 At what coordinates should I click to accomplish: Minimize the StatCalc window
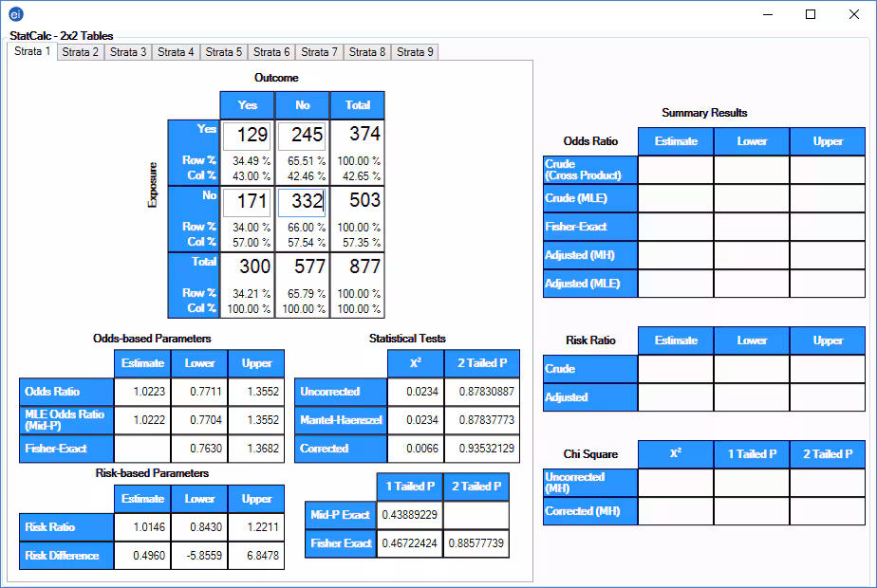pyautogui.click(x=768, y=14)
